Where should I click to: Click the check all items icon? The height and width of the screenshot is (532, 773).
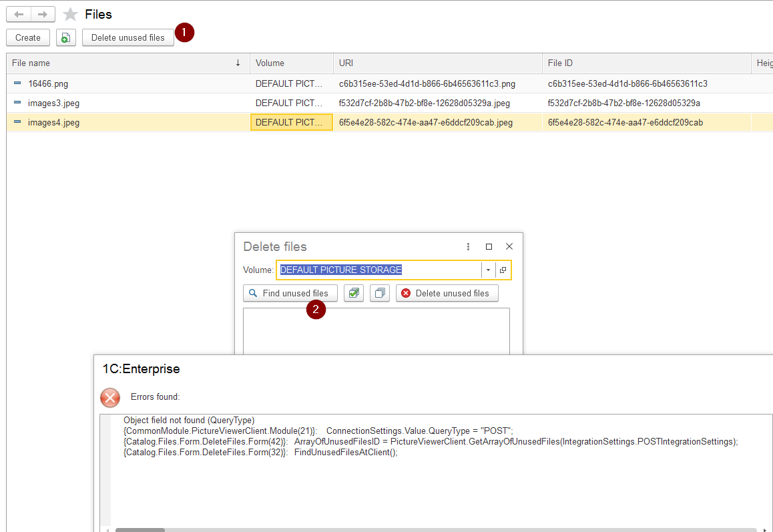tap(354, 293)
